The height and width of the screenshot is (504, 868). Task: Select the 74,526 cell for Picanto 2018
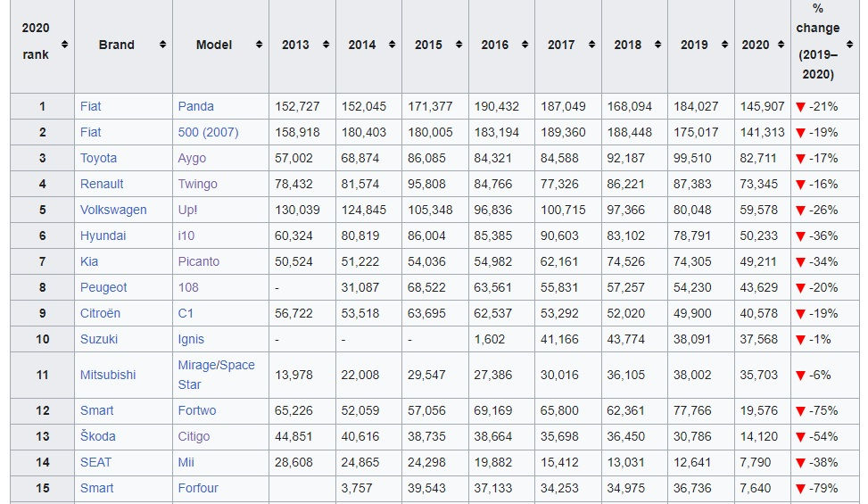click(634, 261)
